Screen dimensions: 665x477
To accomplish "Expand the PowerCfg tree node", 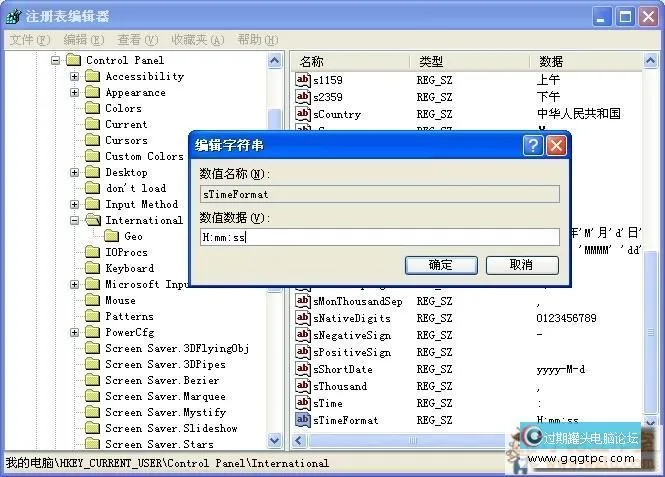I will pos(75,332).
